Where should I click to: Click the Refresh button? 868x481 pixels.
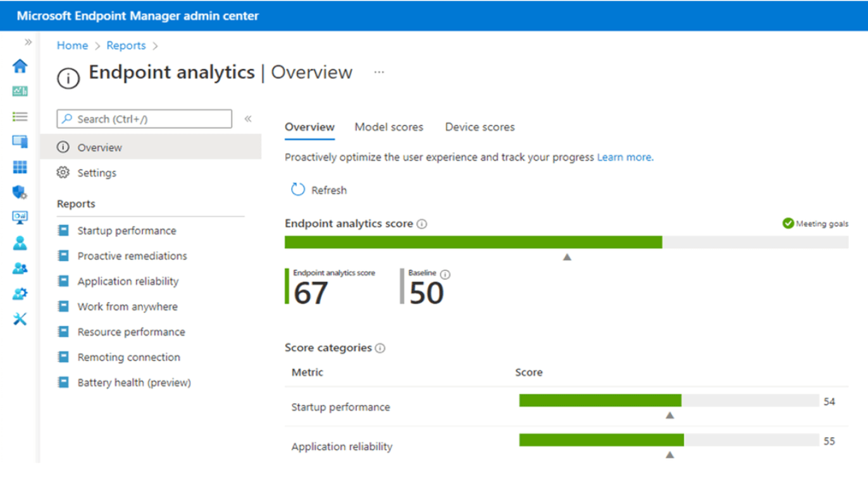[x=319, y=190]
